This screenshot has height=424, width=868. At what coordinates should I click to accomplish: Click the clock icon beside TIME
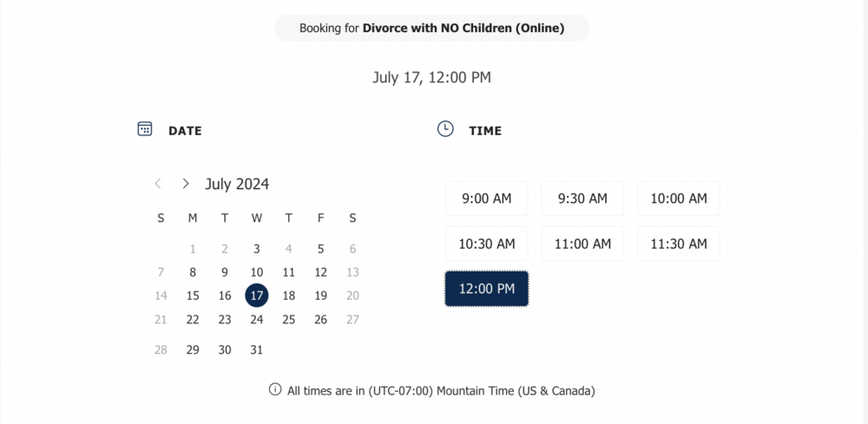pos(445,129)
